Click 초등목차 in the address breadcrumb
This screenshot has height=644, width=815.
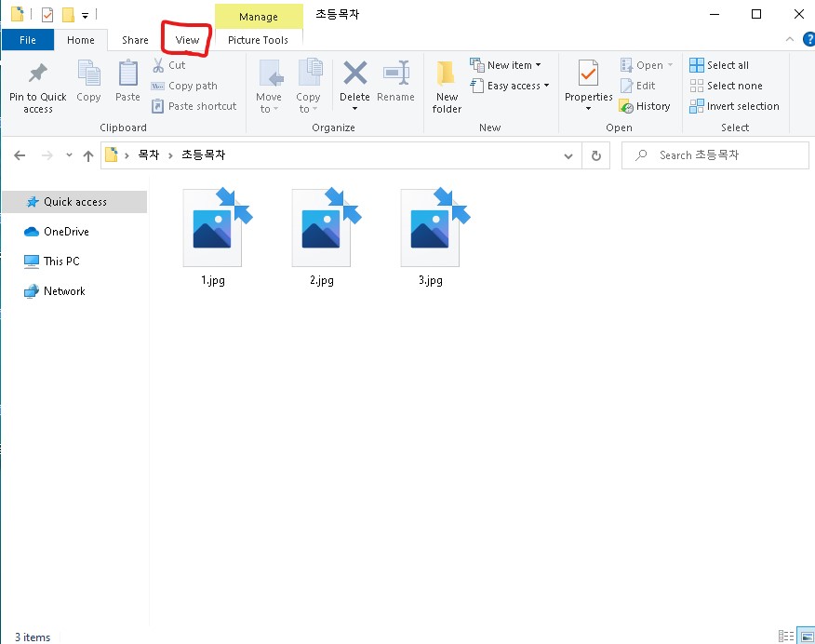pyautogui.click(x=203, y=154)
